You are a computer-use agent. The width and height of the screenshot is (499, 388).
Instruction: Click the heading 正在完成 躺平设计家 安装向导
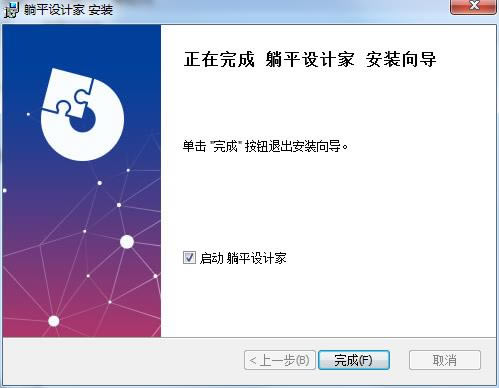pyautogui.click(x=310, y=60)
